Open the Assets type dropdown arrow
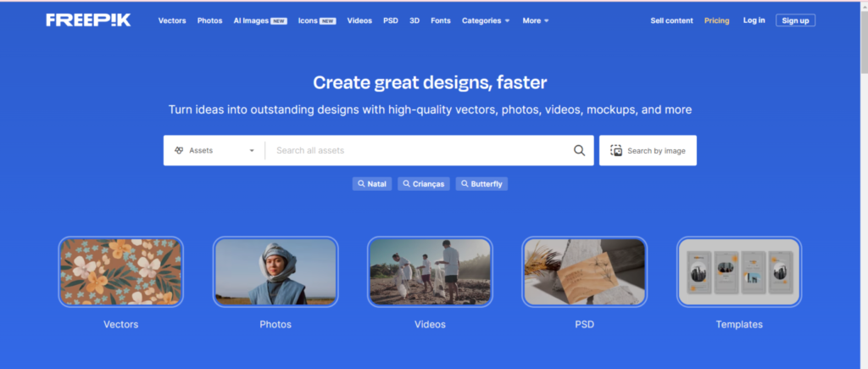Image resolution: width=868 pixels, height=369 pixels. [x=252, y=151]
